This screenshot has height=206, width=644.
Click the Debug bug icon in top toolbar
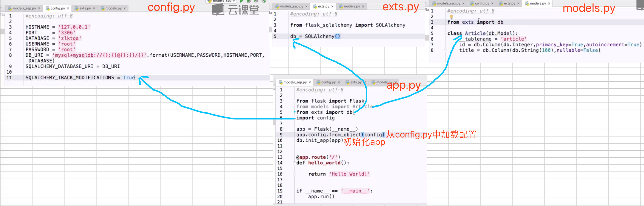(249, 1)
